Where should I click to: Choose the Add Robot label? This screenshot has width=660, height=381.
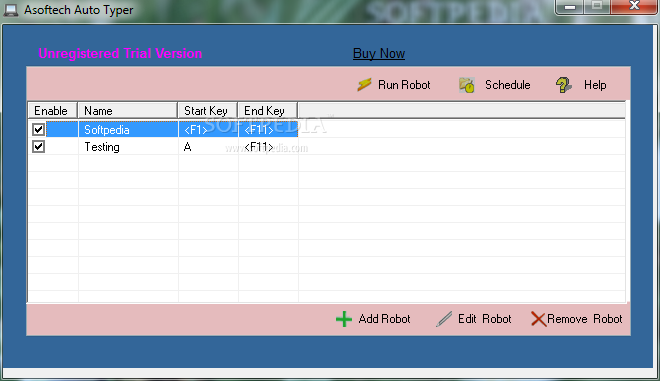tap(384, 319)
